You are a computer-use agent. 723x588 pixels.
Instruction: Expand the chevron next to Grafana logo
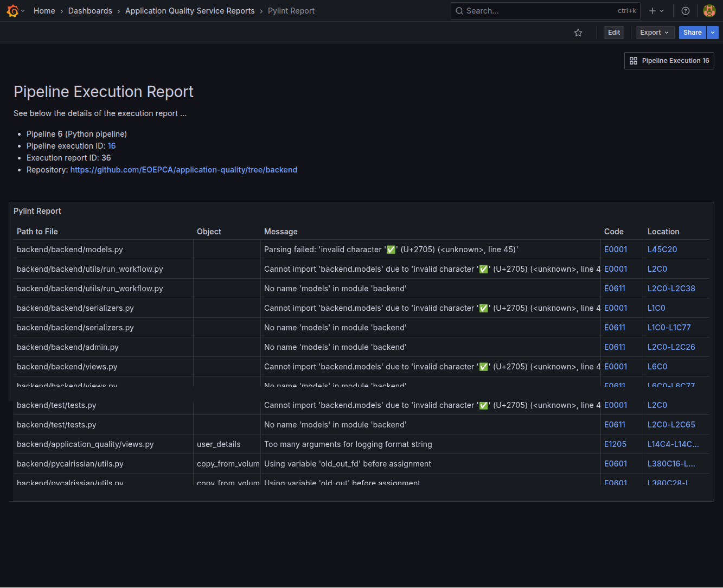pos(23,11)
